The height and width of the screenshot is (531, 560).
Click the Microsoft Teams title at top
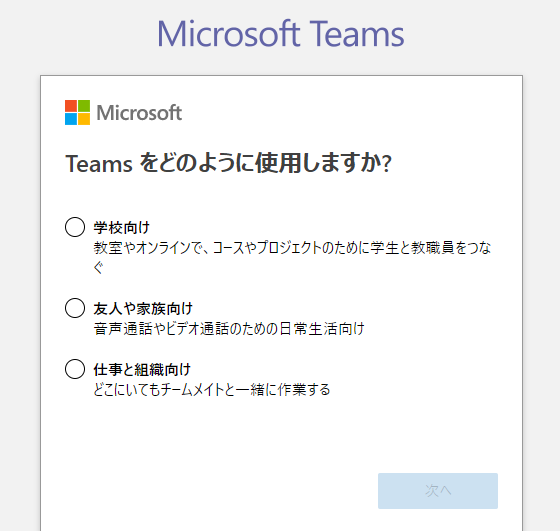(281, 34)
